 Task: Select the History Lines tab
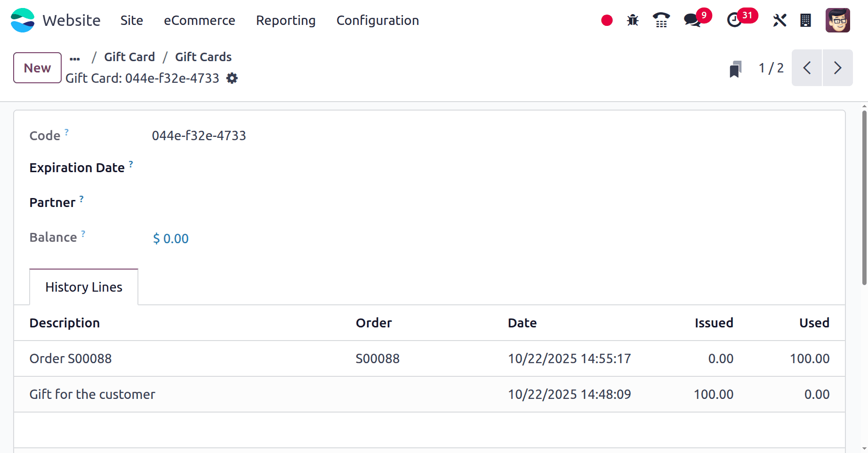coord(84,287)
